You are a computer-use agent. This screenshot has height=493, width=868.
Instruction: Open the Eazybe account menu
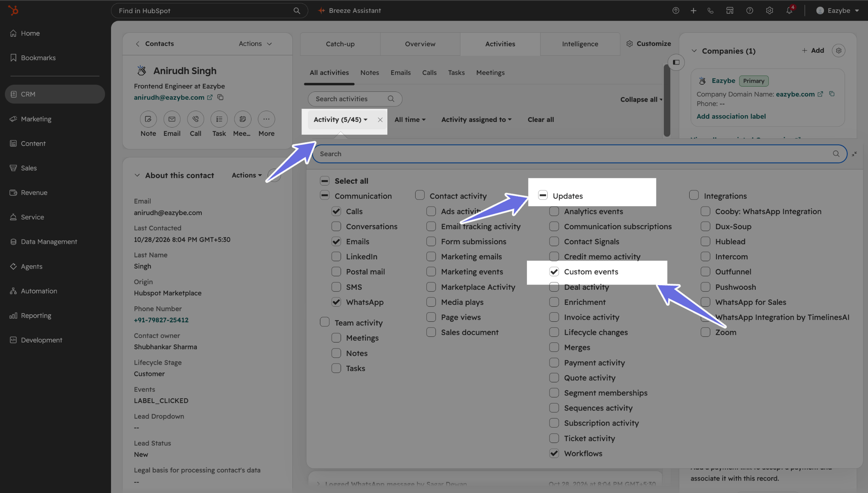point(838,11)
